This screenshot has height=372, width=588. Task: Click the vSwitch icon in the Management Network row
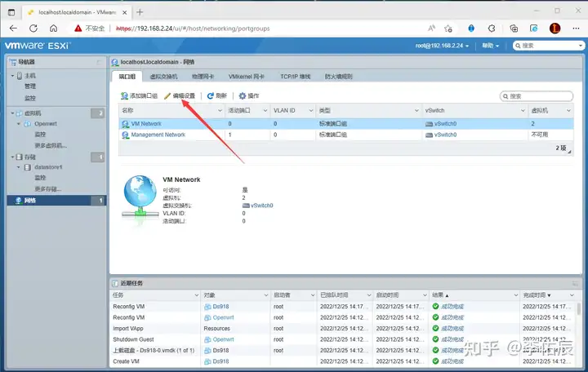pyautogui.click(x=429, y=135)
